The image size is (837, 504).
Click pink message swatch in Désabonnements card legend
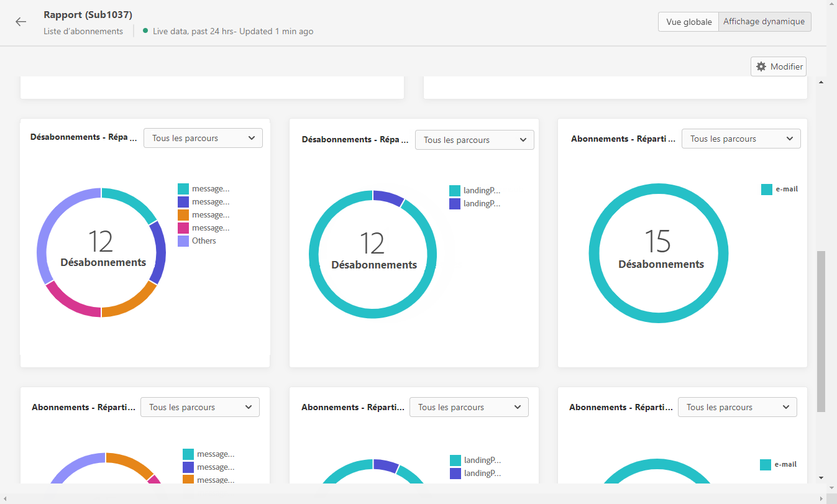tap(183, 228)
